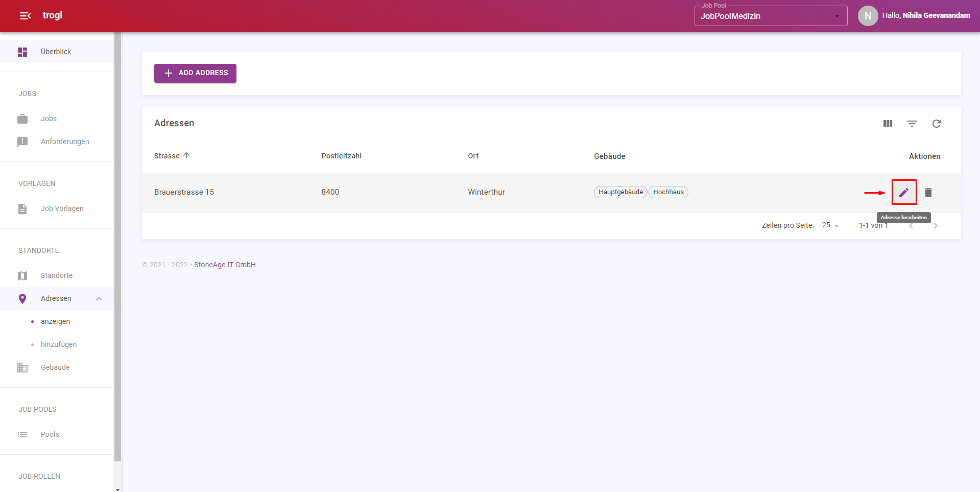
Task: Go to the next page of addresses
Action: tap(936, 226)
